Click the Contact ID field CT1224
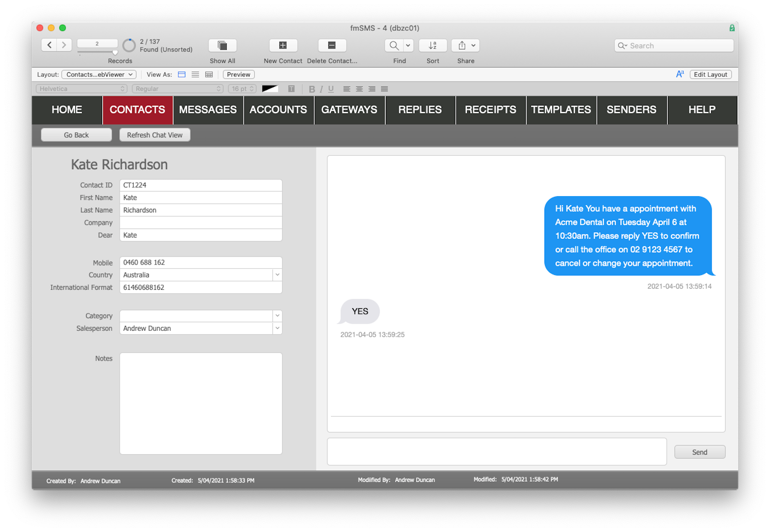The height and width of the screenshot is (532, 770). (x=201, y=185)
